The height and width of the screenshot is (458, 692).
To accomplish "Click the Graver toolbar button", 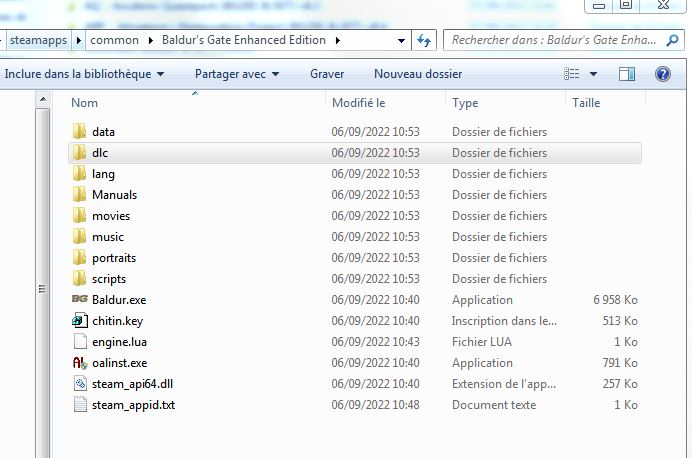I will [x=327, y=74].
